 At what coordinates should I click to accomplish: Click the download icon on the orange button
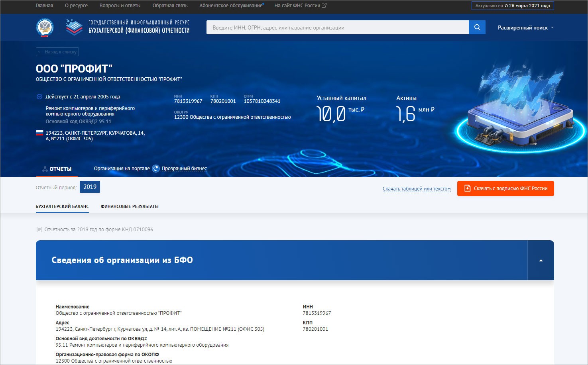pos(468,188)
